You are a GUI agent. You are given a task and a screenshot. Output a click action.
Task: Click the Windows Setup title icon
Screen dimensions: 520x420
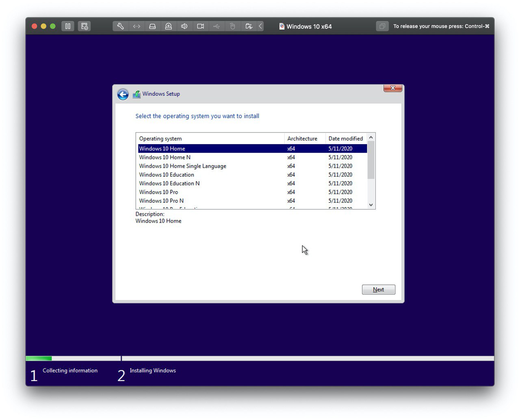[136, 94]
